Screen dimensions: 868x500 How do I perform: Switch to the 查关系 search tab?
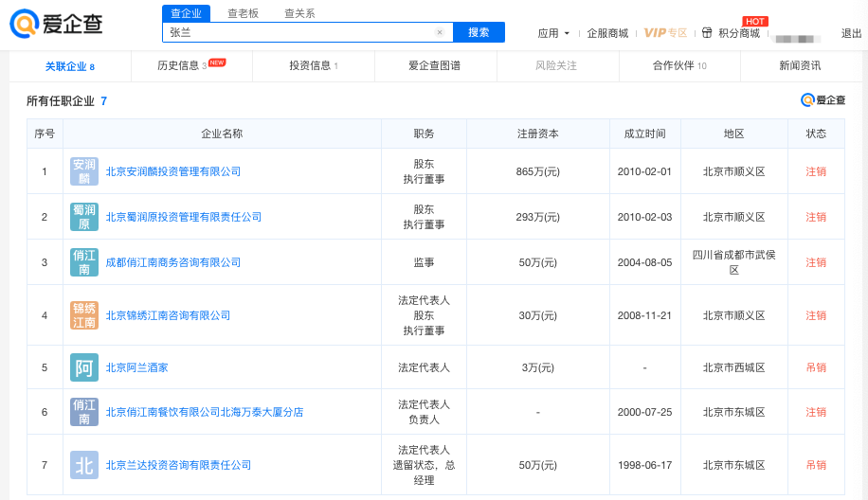(299, 13)
